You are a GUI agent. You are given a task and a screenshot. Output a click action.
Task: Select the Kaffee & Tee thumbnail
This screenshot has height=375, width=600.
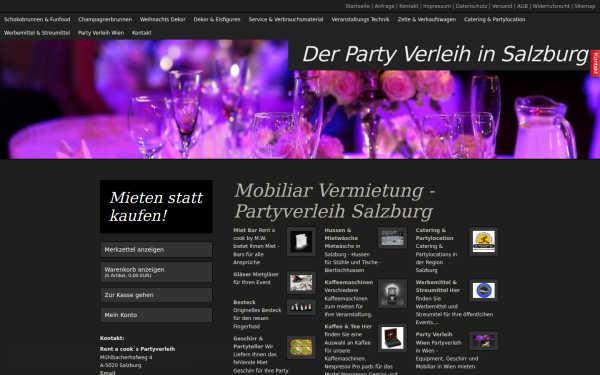pyautogui.click(x=392, y=338)
